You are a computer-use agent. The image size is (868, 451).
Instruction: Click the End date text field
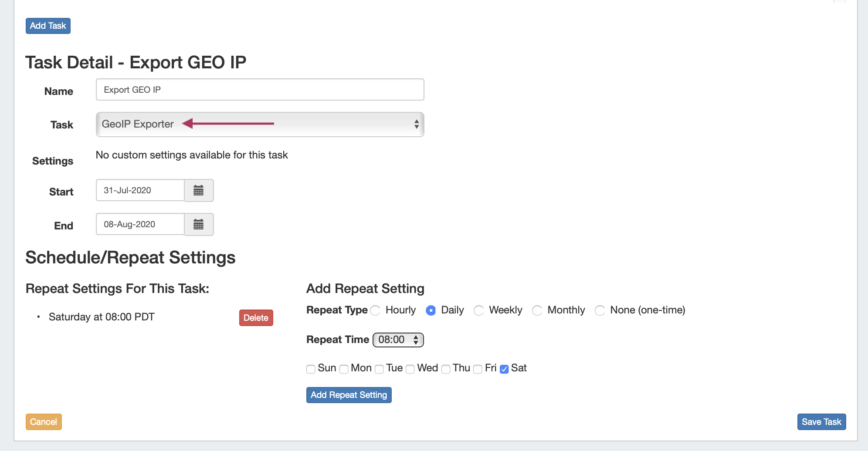[x=140, y=225]
